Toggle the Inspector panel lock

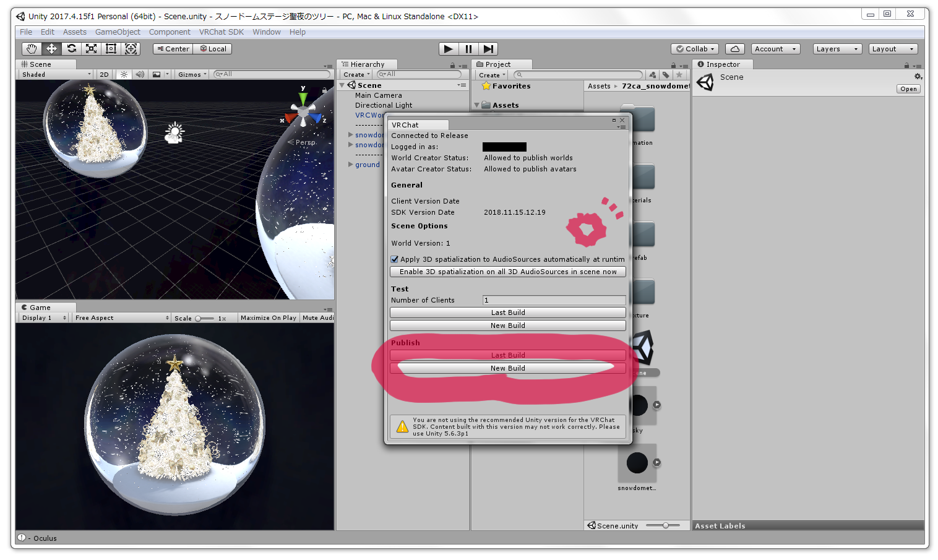906,65
